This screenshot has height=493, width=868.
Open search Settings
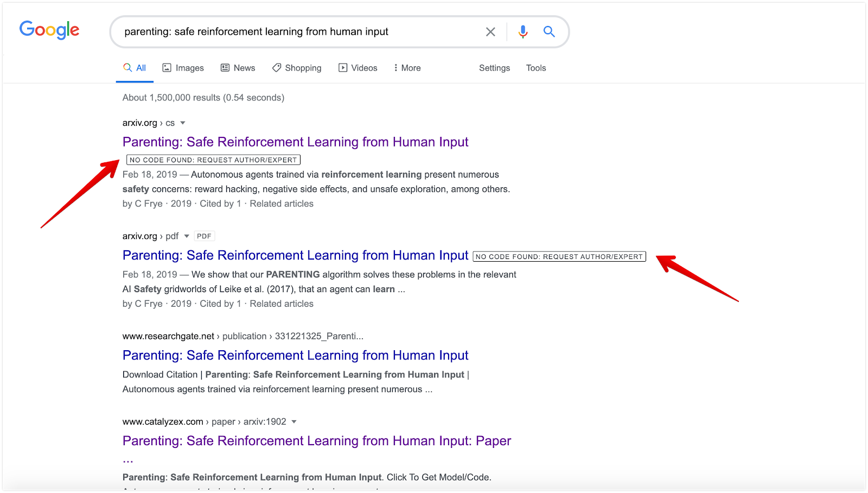(x=494, y=68)
